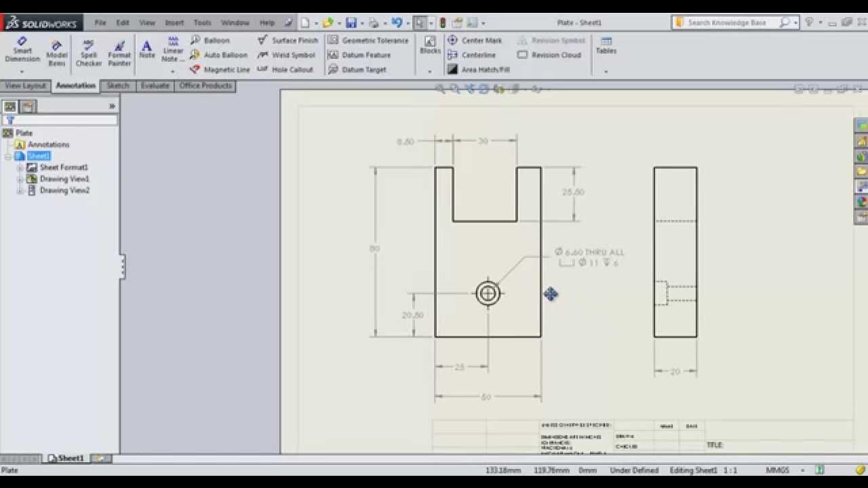Expand the Drawing View2 tree node

coord(20,190)
